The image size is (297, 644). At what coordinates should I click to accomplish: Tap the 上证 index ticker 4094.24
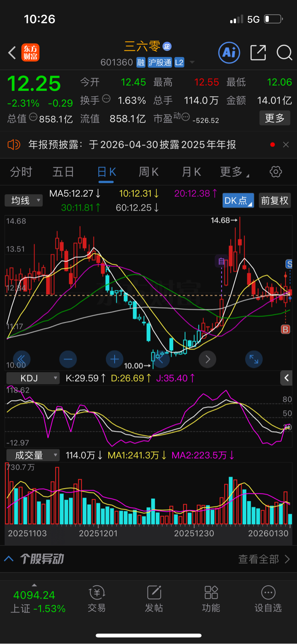(x=34, y=595)
